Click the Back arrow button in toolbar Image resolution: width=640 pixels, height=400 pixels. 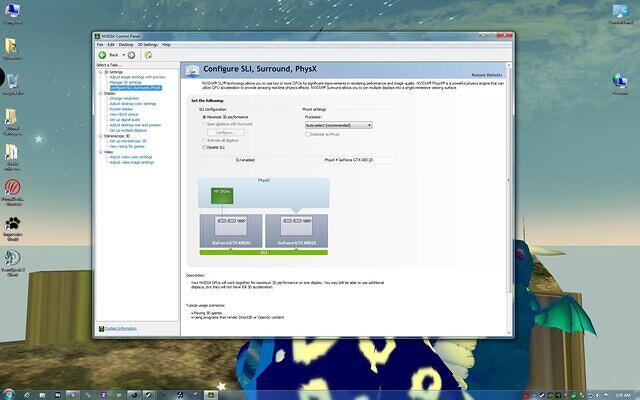102,54
